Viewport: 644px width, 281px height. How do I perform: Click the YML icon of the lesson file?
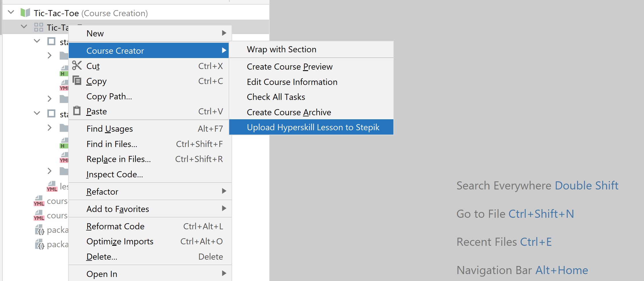(x=52, y=187)
